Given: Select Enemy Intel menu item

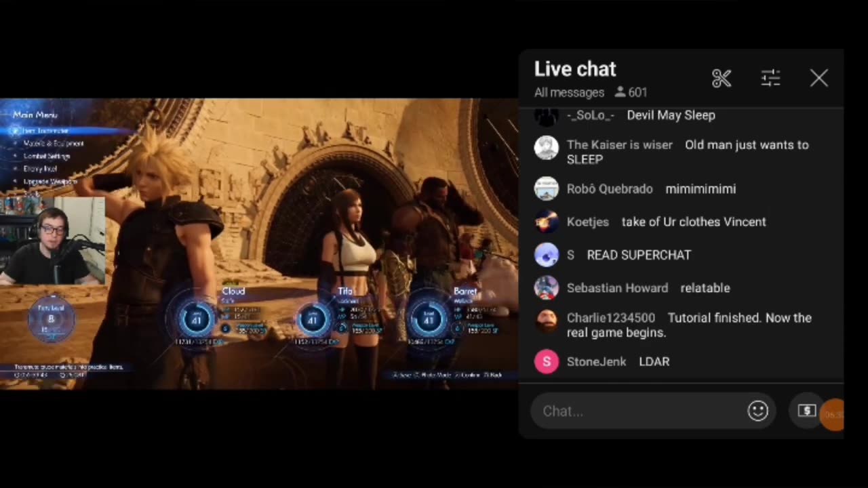Looking at the screenshot, I should click(40, 169).
